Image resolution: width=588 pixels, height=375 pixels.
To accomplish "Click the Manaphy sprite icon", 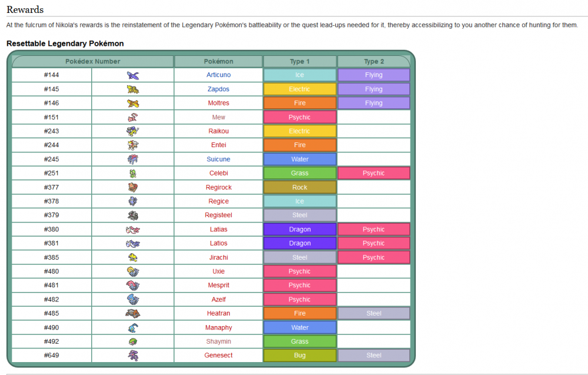I will pos(133,328).
